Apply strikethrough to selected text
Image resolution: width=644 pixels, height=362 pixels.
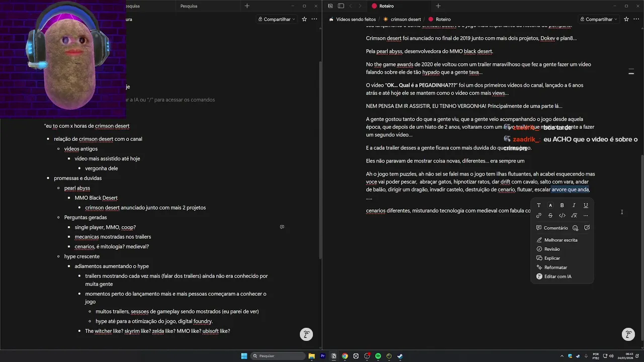[x=550, y=216]
